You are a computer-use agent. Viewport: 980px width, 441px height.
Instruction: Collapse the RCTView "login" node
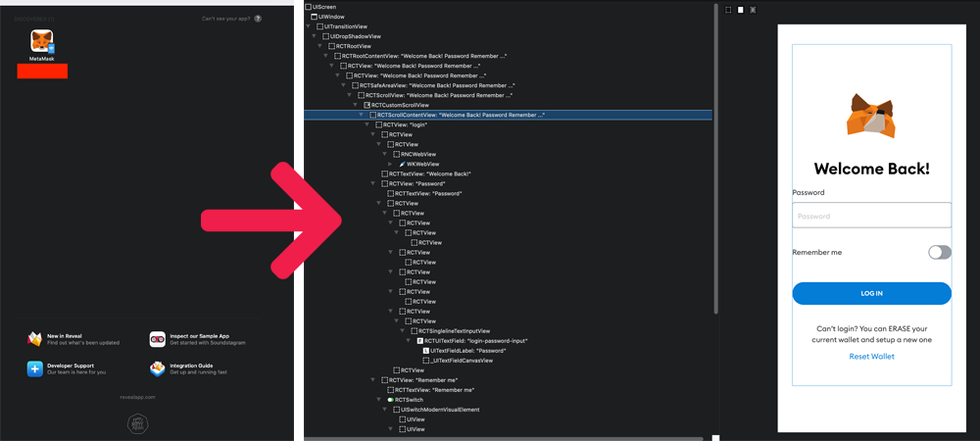367,124
